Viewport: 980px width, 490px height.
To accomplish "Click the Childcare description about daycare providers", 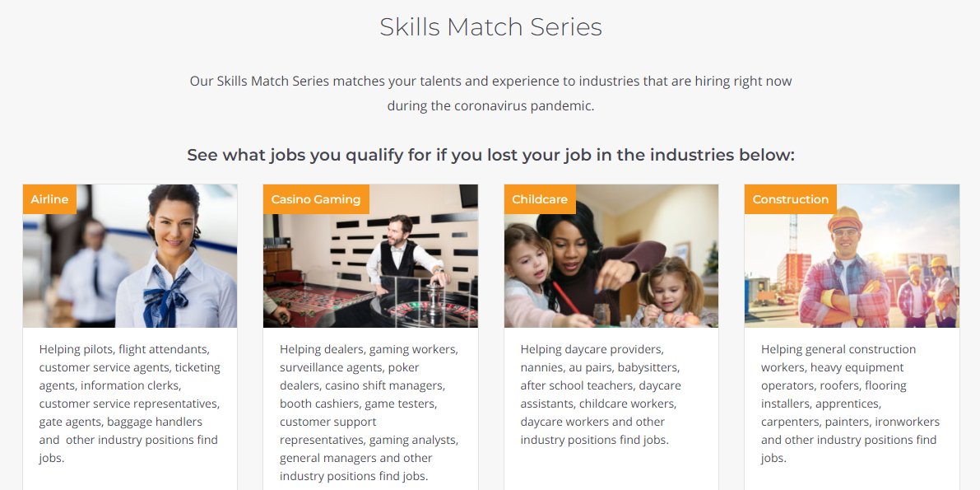I will point(601,394).
